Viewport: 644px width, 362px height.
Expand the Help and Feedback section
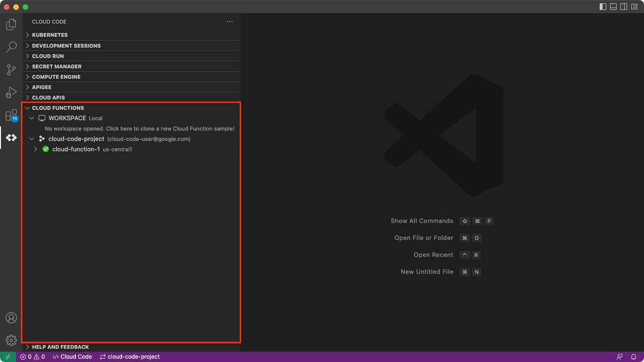pyautogui.click(x=132, y=347)
